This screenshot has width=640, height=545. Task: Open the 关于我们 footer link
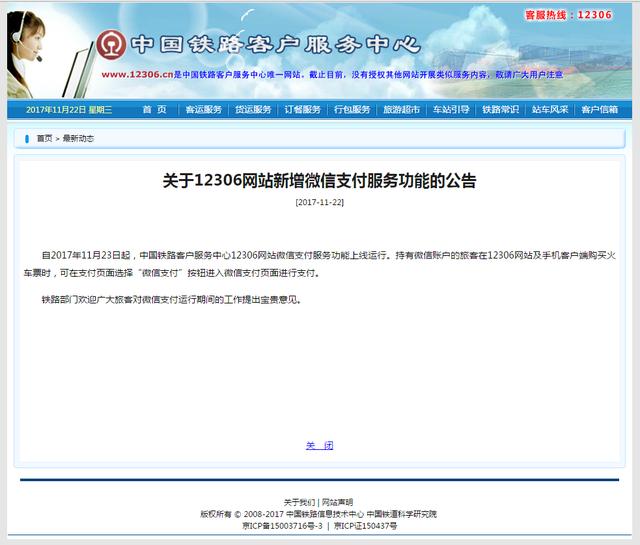click(x=299, y=502)
